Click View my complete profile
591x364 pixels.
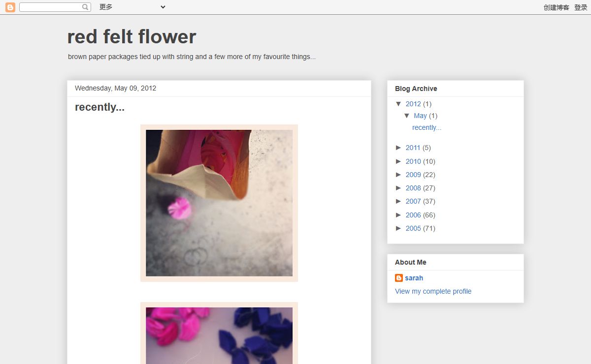pyautogui.click(x=433, y=291)
